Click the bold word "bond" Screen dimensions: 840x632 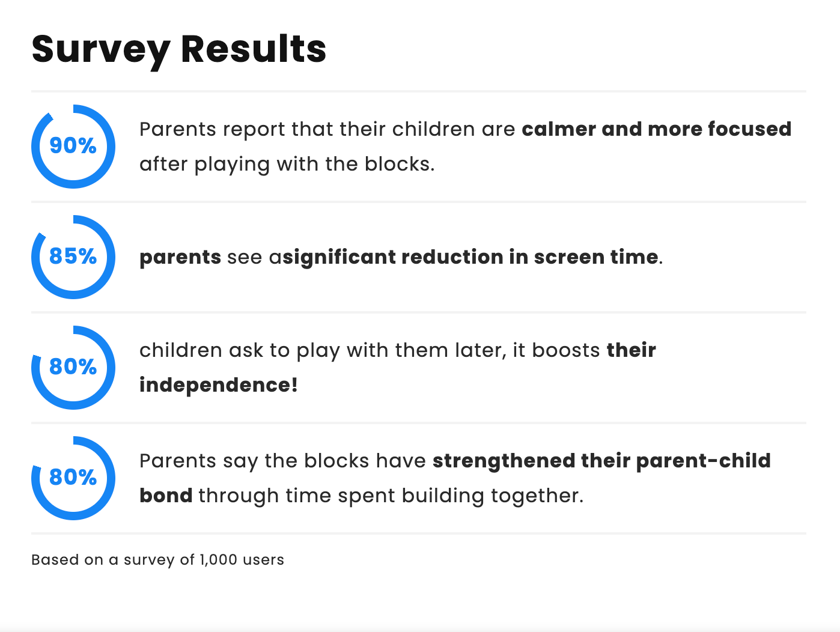[166, 496]
